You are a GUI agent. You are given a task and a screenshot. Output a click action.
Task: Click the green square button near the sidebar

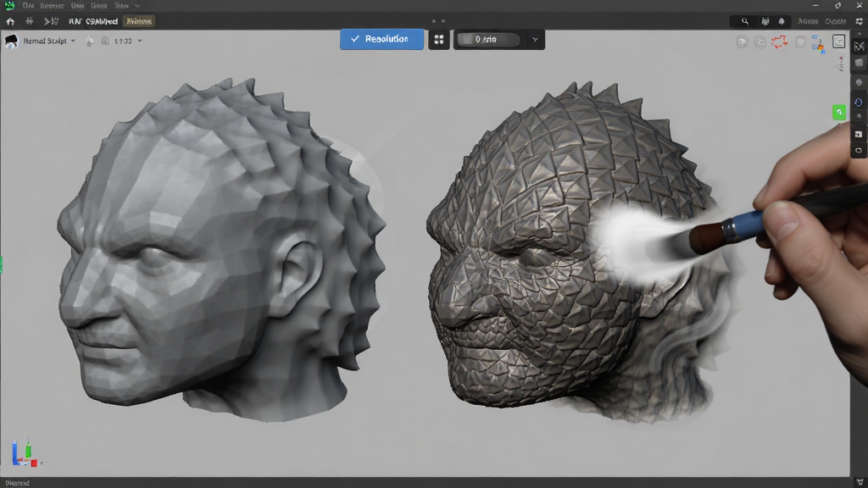[839, 113]
